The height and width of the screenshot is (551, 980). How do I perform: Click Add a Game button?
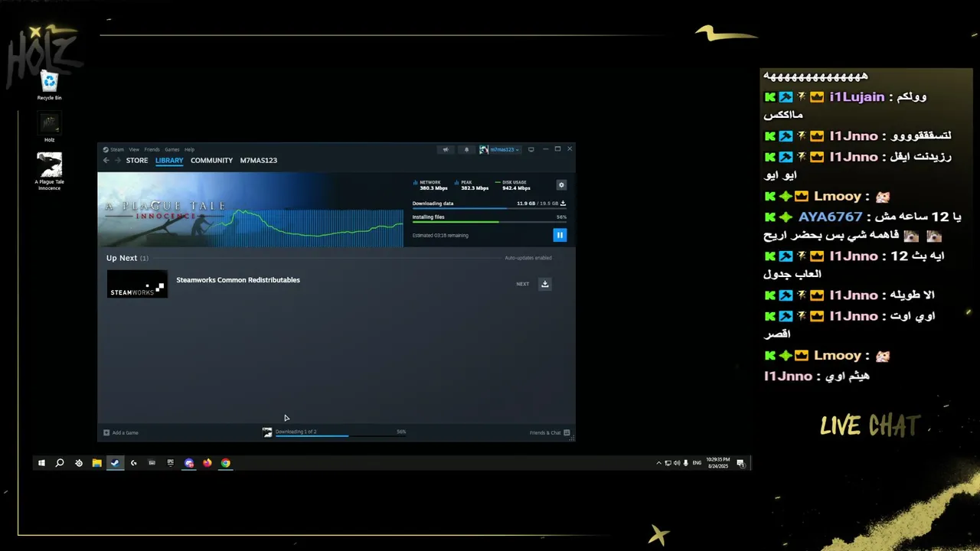click(121, 433)
